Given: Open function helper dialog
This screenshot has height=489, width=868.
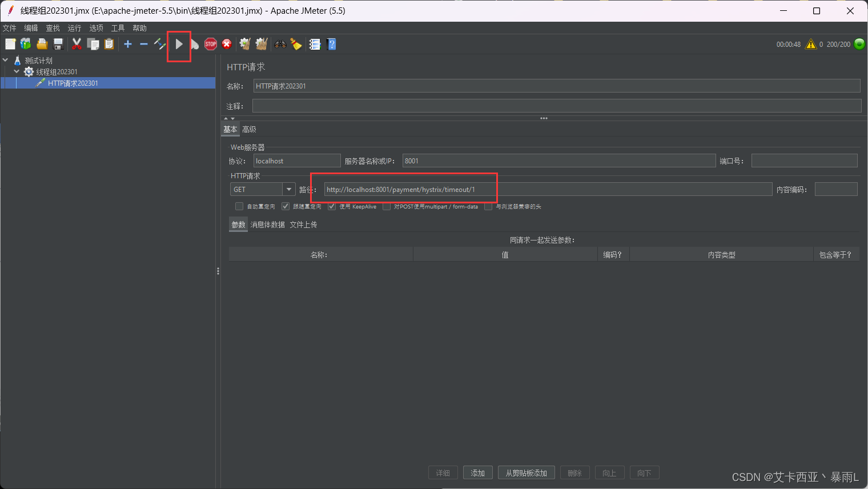Looking at the screenshot, I should pyautogui.click(x=315, y=44).
